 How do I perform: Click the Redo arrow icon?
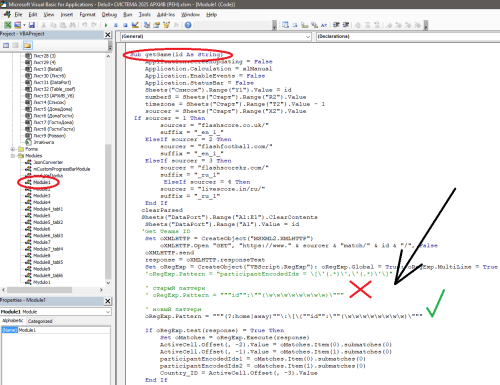94,25
